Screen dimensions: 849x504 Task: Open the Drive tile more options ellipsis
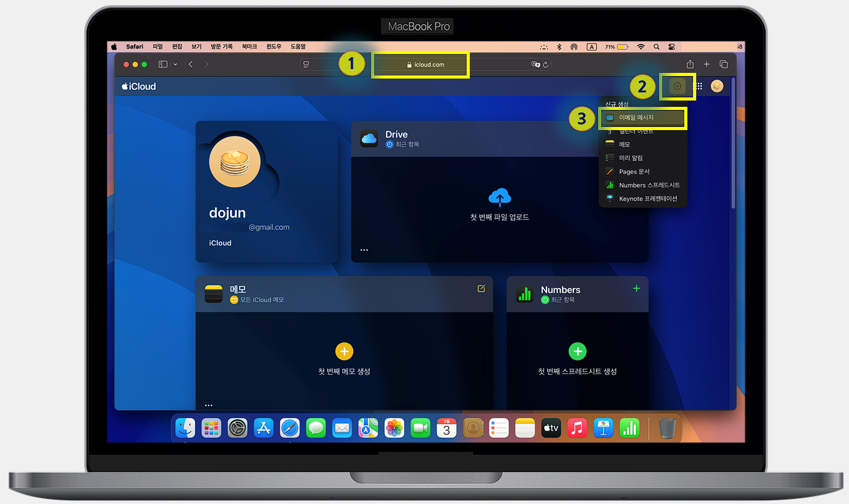[364, 250]
